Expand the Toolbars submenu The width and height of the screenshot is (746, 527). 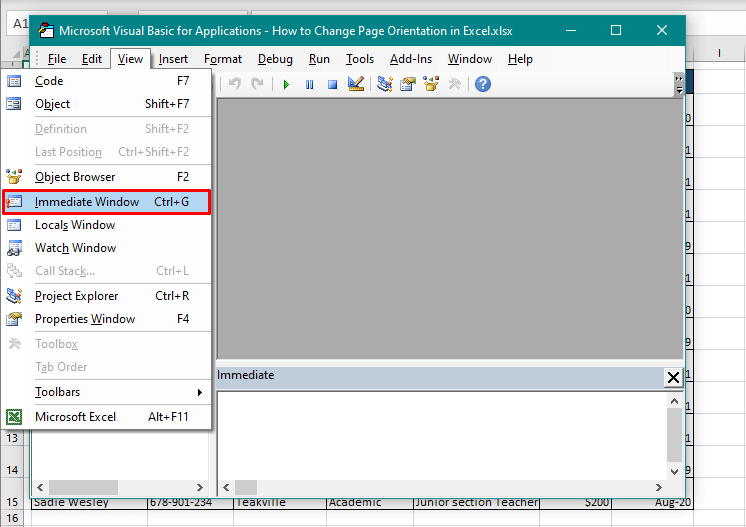pyautogui.click(x=107, y=392)
